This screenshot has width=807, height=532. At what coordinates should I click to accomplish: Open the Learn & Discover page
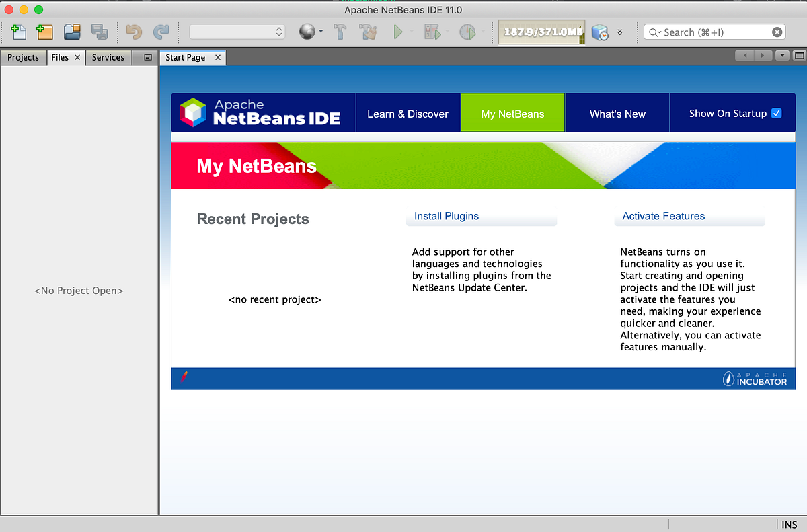(x=408, y=112)
